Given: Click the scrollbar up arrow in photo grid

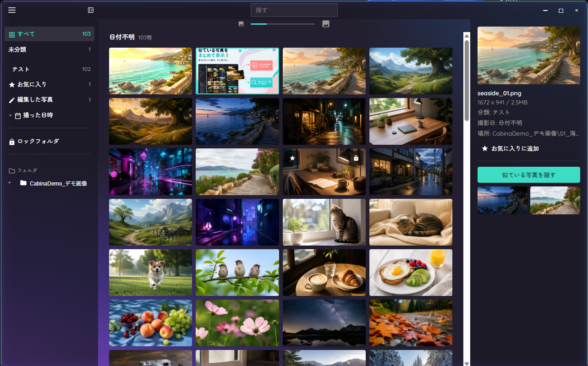Looking at the screenshot, I should [467, 36].
